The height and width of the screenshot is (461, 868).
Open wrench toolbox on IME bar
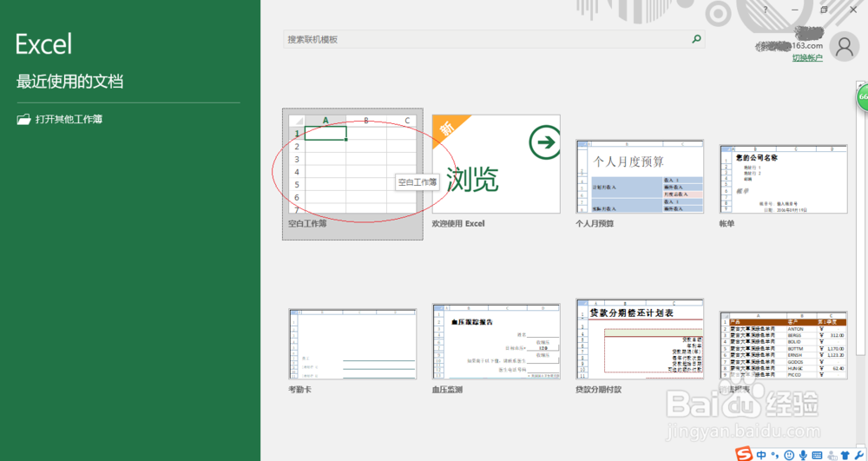[858, 456]
